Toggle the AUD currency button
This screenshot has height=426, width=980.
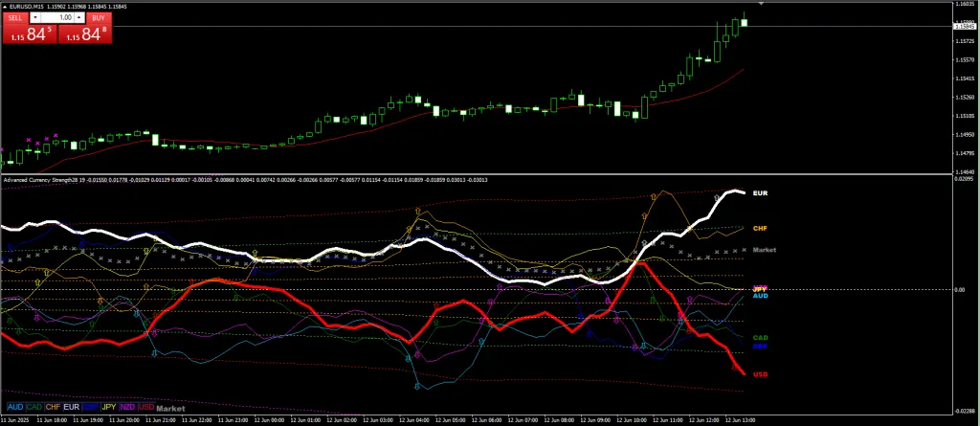coord(15,407)
